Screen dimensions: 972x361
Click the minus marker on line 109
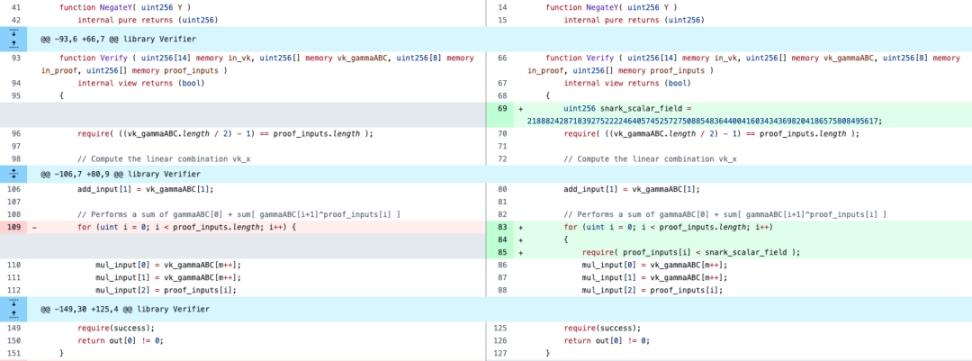coord(34,228)
